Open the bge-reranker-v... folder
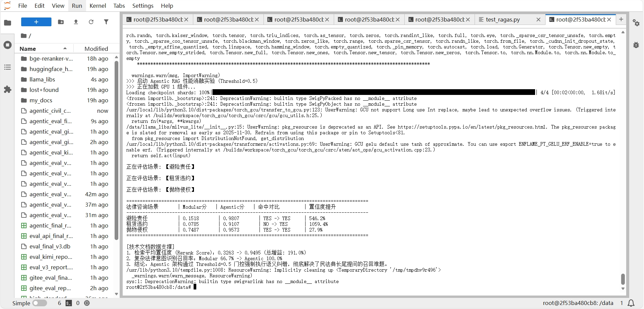Screen dimensions: 644x309 point(65,59)
